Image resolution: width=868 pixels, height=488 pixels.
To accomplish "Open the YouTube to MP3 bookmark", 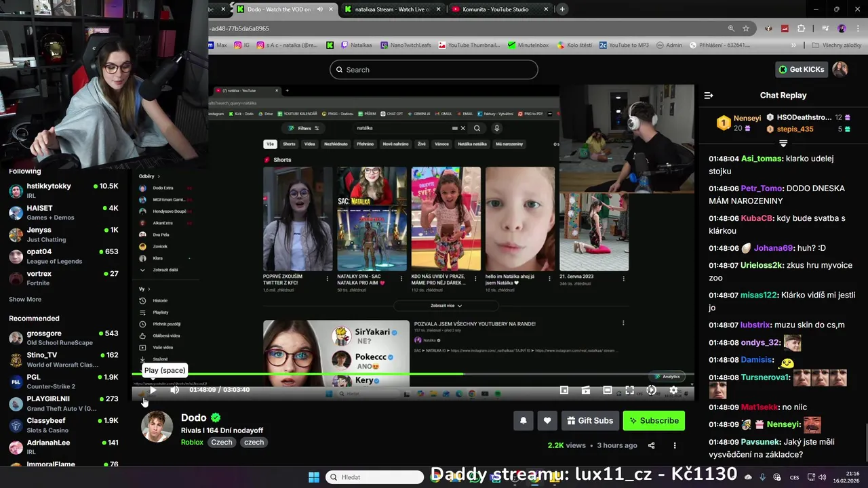I will click(624, 45).
